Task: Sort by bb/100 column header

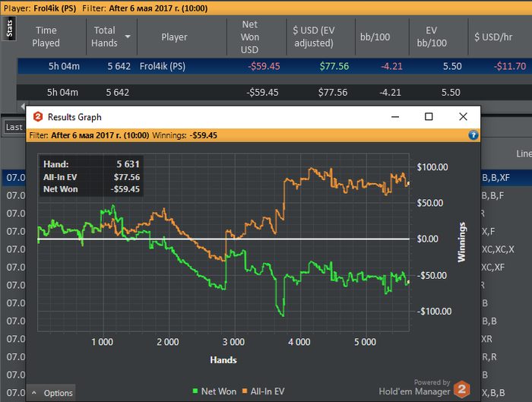Action: (x=375, y=36)
